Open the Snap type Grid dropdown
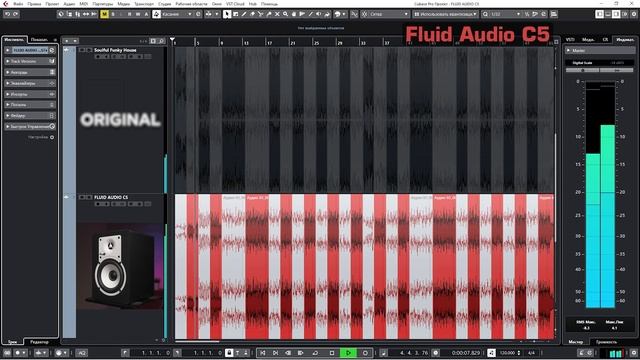The width and height of the screenshot is (640, 360). tap(389, 14)
